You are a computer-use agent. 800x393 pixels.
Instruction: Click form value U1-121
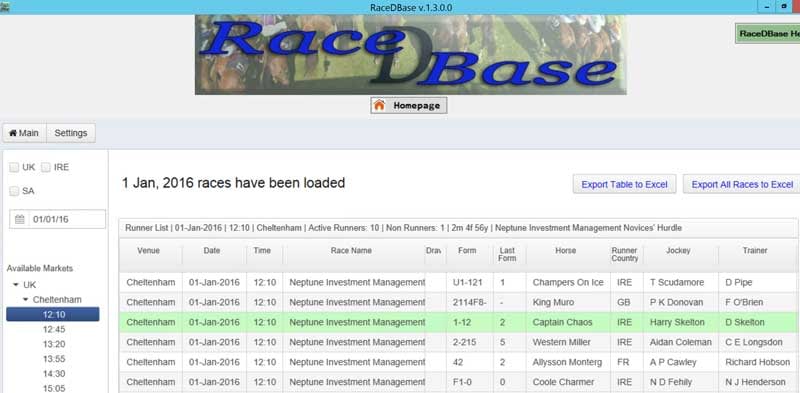click(x=469, y=282)
